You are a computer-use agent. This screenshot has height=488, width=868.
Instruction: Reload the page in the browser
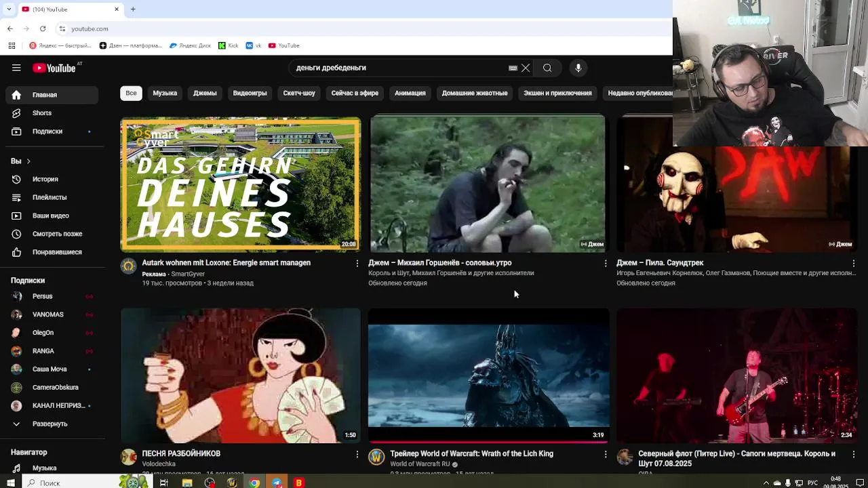[x=43, y=28]
